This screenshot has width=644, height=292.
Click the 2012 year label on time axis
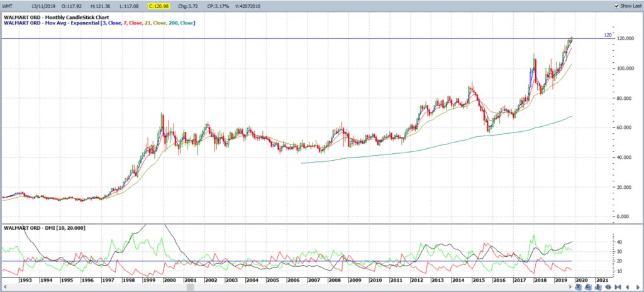point(416,280)
